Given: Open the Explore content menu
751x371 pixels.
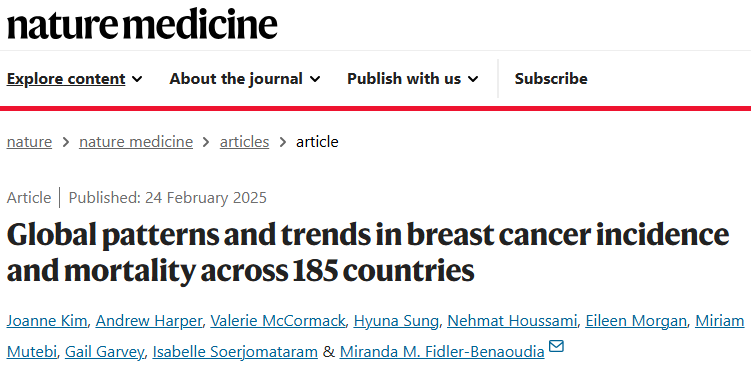Looking at the screenshot, I should coord(66,79).
